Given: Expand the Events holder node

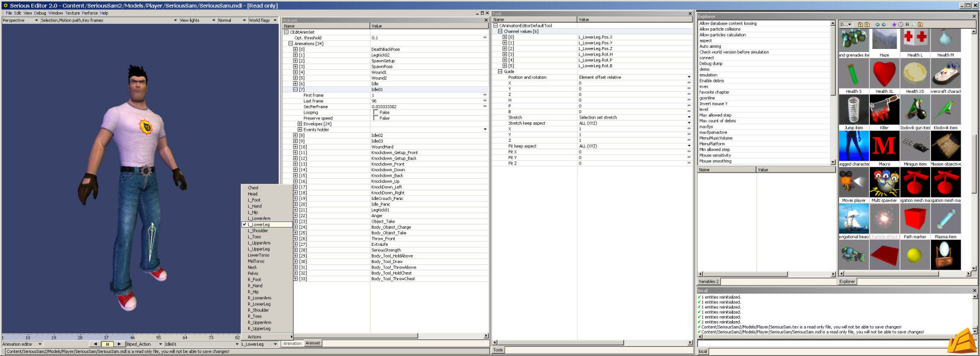Looking at the screenshot, I should (x=300, y=130).
